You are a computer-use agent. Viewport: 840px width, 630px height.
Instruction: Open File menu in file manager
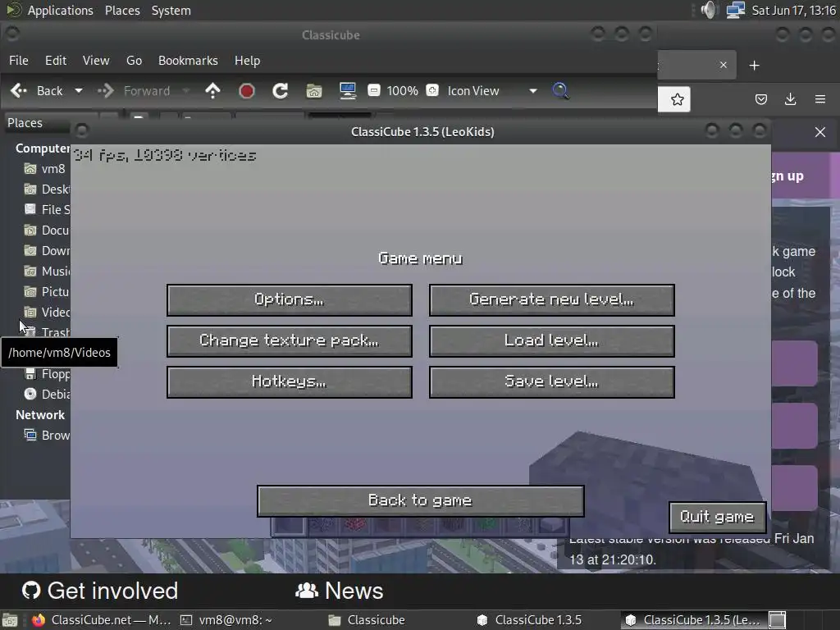[x=19, y=61]
